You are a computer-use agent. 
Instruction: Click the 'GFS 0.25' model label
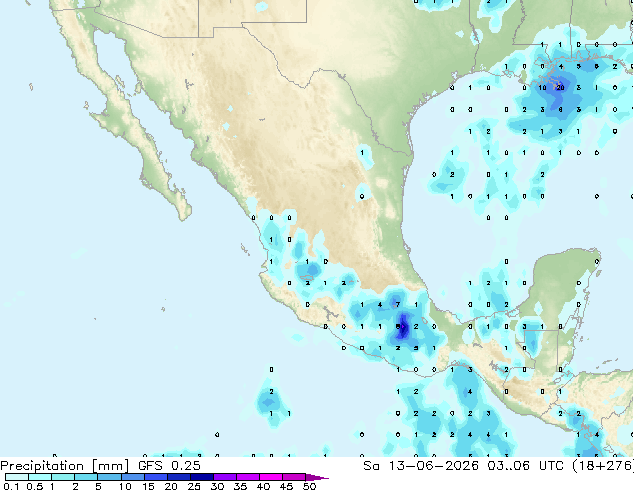pos(169,466)
